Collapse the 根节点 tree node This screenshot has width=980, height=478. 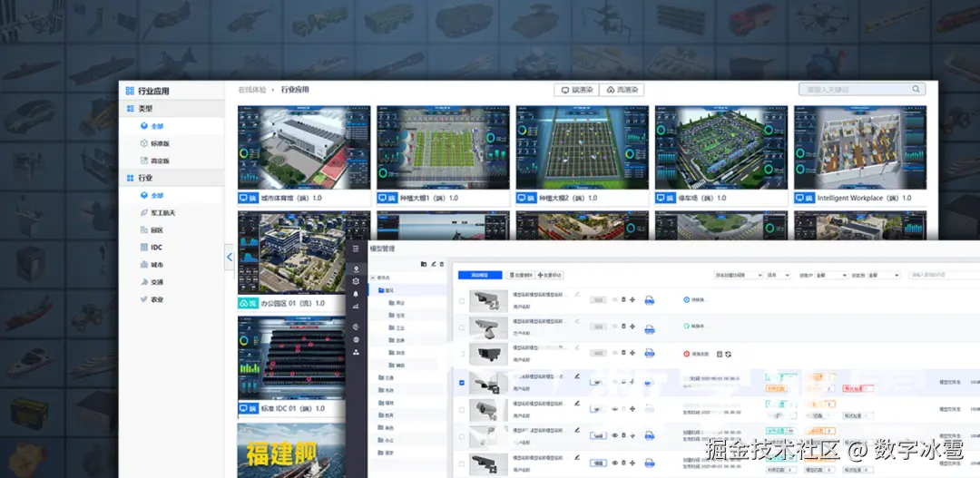(x=373, y=278)
